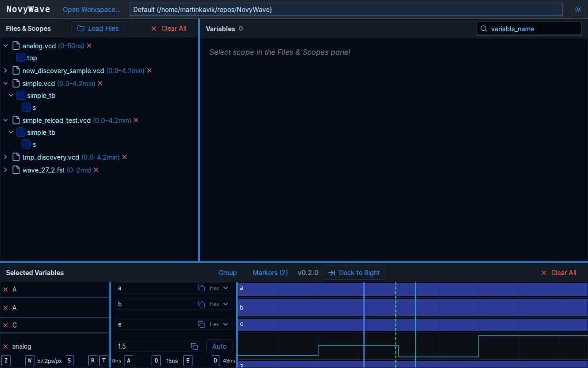Copy the analog value 1.5
This screenshot has width=588, height=368.
click(x=194, y=346)
